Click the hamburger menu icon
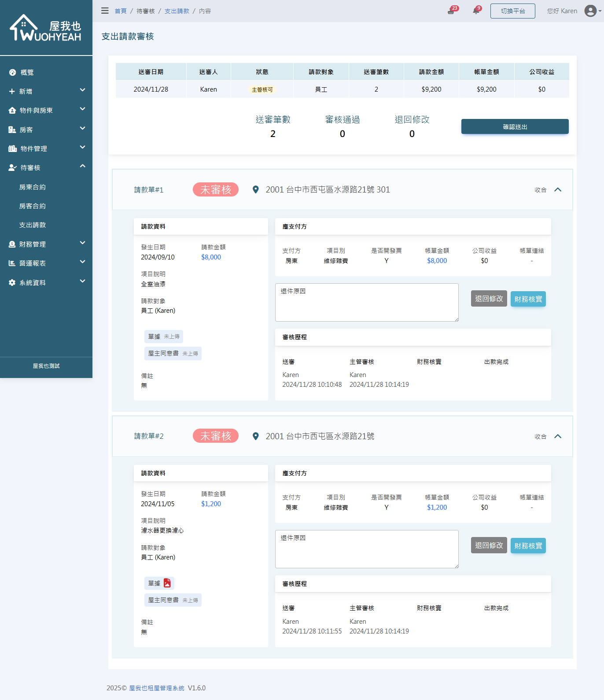The width and height of the screenshot is (604, 700). tap(105, 11)
